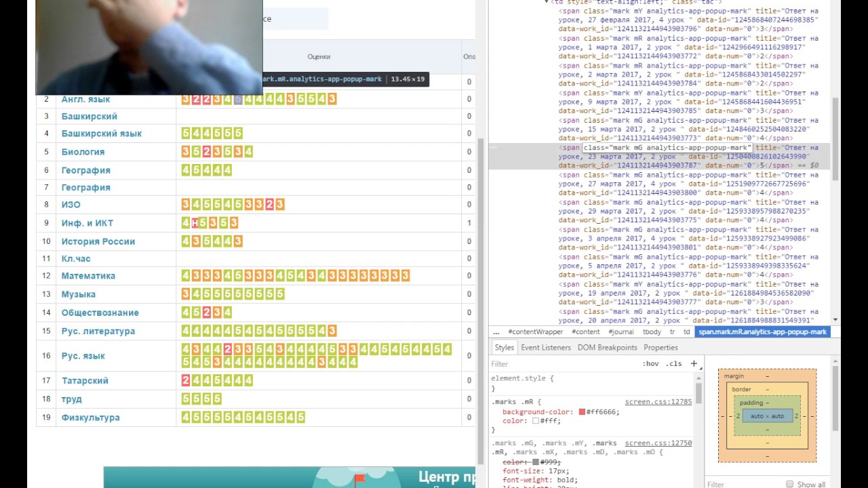This screenshot has height=488, width=868.
Task: Click auto × auto content box
Action: [x=767, y=416]
